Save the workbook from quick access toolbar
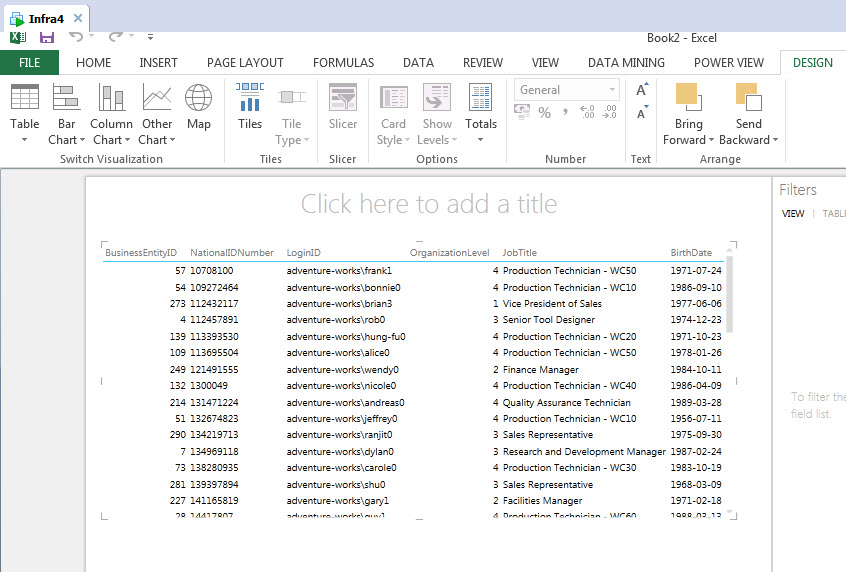 point(47,37)
